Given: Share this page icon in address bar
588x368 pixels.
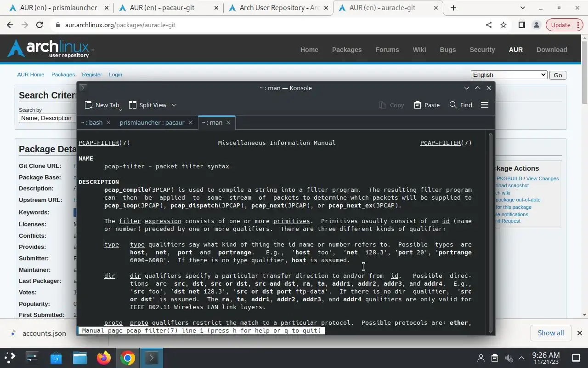Looking at the screenshot, I should click(x=489, y=25).
